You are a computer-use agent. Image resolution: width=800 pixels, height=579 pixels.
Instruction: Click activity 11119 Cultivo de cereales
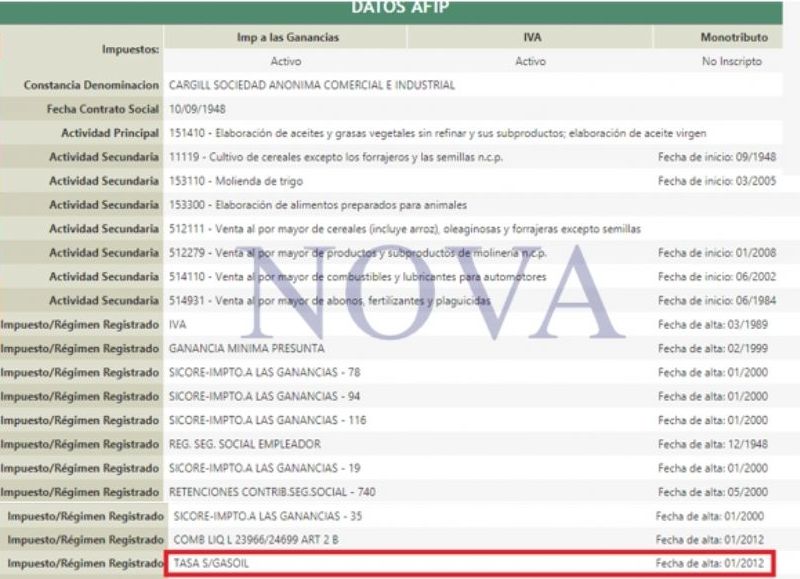click(x=336, y=157)
